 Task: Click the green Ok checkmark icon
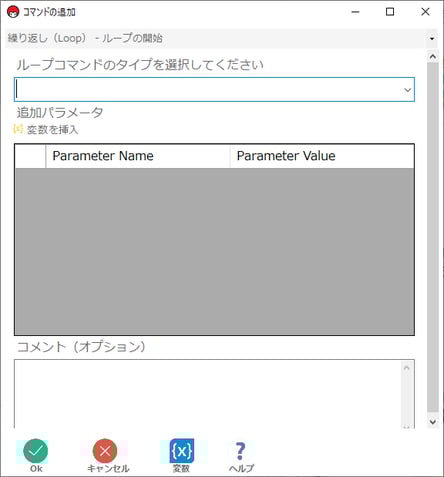(x=36, y=450)
